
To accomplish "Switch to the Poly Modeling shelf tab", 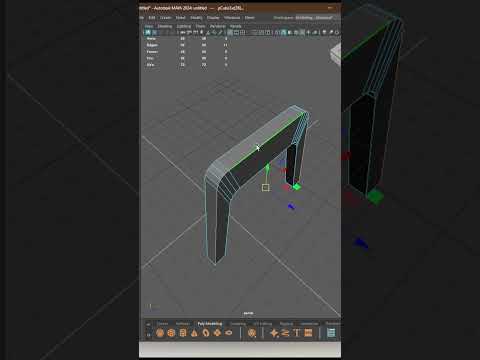I will (210, 324).
